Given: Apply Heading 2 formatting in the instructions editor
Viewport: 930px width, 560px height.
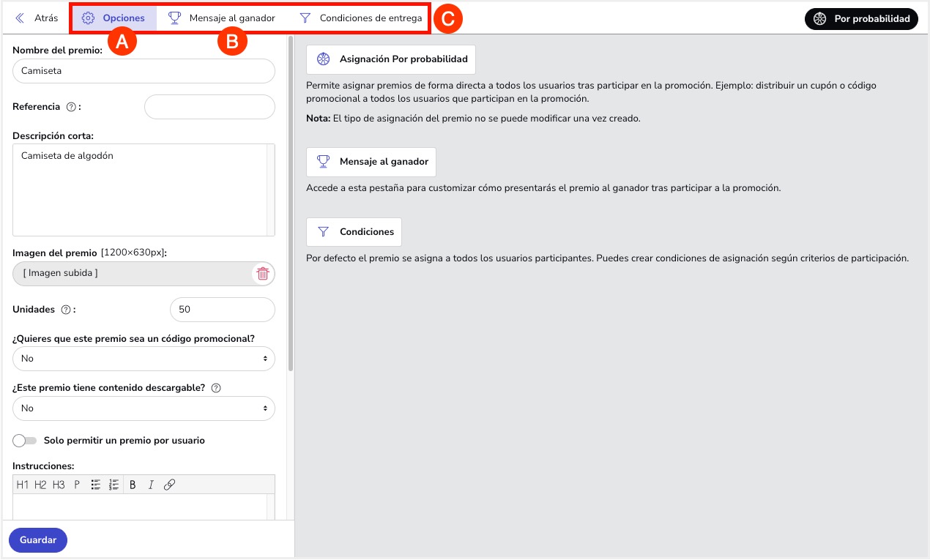Looking at the screenshot, I should (40, 484).
